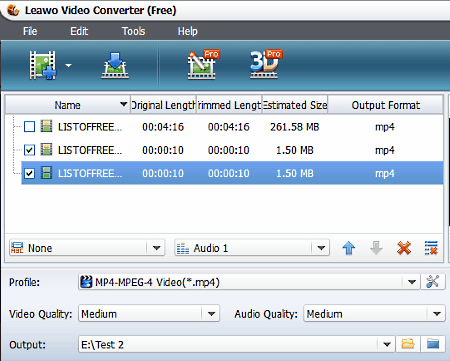
Task: Open the Help menu
Action: 187,31
